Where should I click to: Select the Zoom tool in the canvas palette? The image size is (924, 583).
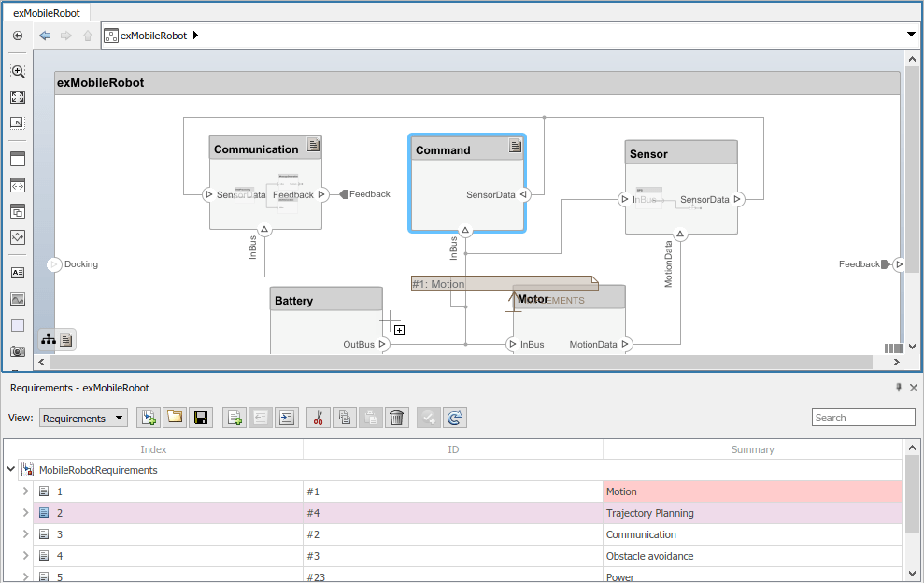pyautogui.click(x=18, y=71)
